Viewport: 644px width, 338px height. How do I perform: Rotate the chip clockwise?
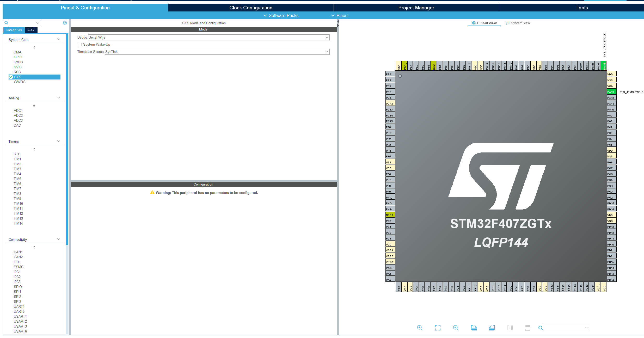474,328
